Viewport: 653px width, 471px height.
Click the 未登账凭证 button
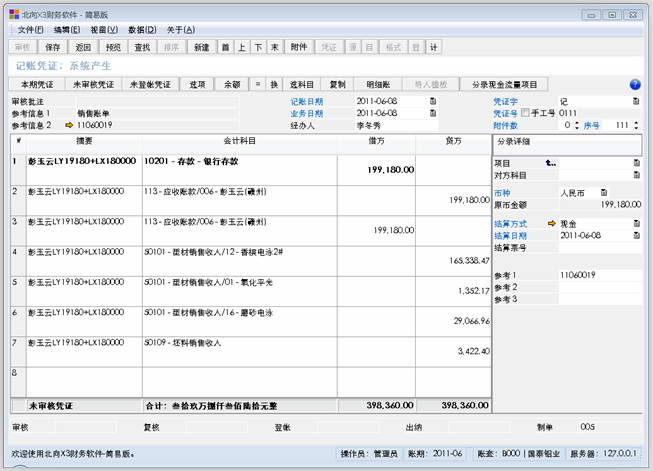pos(150,85)
